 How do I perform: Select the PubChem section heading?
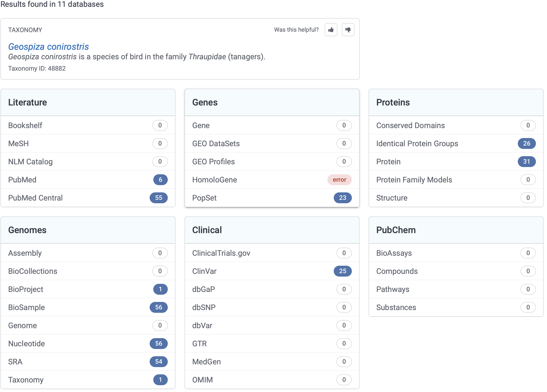point(396,230)
